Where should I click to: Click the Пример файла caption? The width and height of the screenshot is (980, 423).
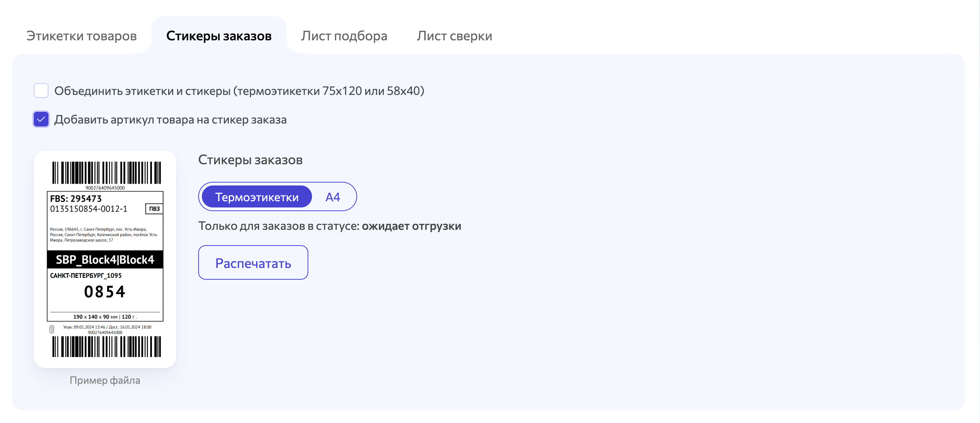pos(105,380)
